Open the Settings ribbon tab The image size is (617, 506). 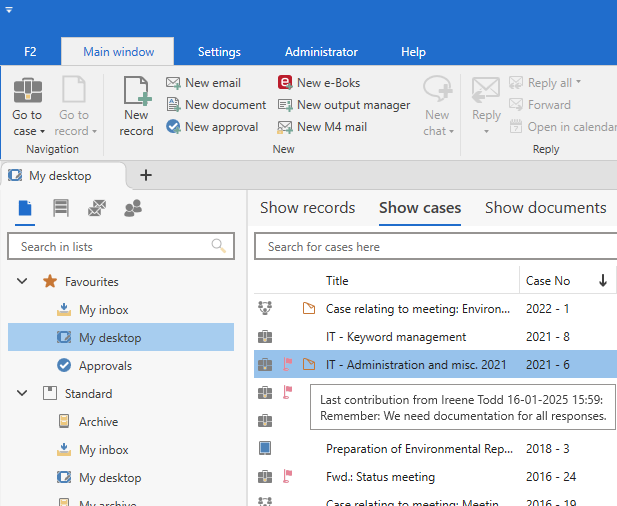click(219, 52)
